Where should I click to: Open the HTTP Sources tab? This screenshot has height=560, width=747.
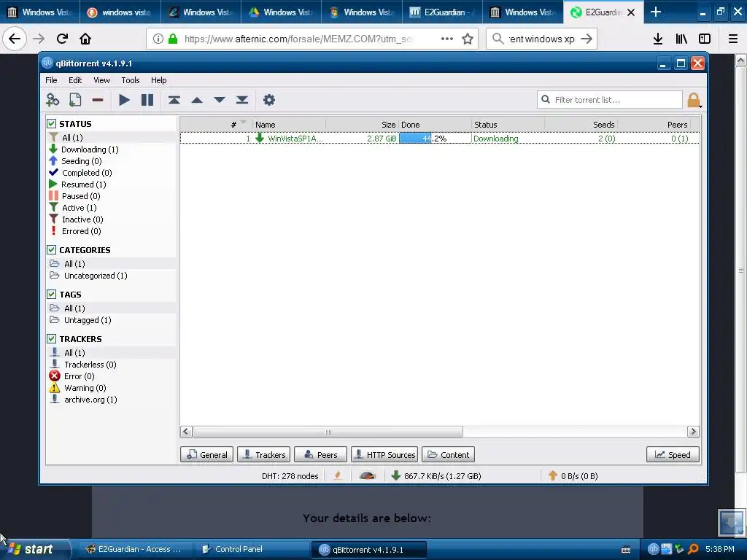[384, 455]
